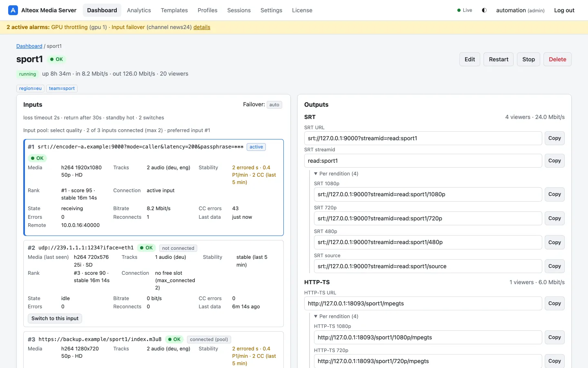588x368 pixels.
Task: Click the SRT 1080p URL field
Action: [x=428, y=194]
